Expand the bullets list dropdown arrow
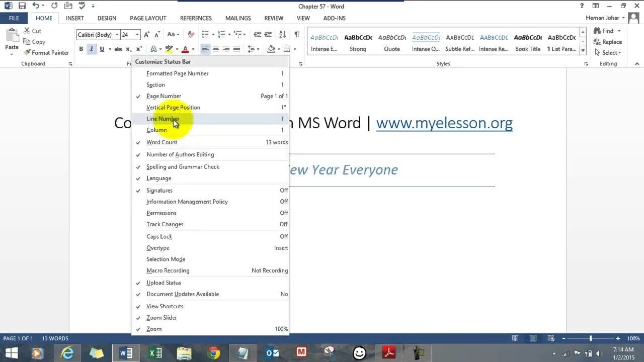Screen dimensions: 644x362 point(213,35)
